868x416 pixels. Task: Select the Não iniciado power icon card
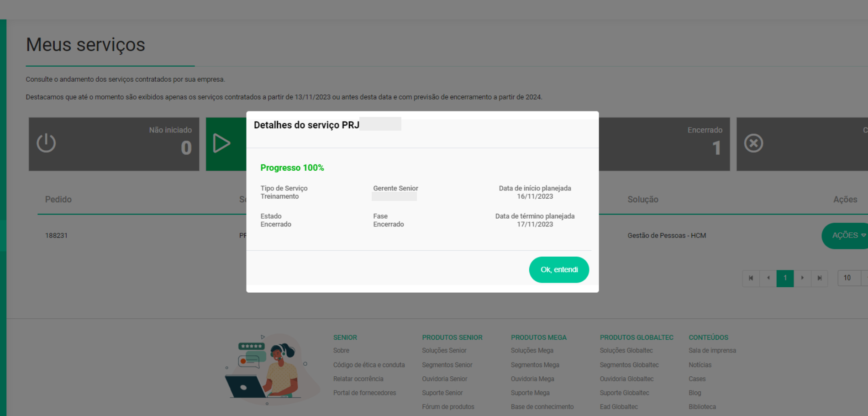click(114, 144)
